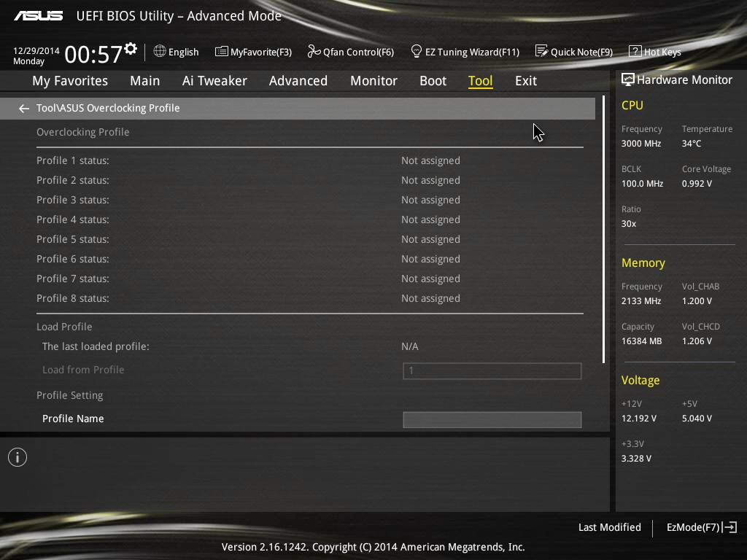747x560 pixels.
Task: Click the Profile Name label
Action: click(x=73, y=419)
